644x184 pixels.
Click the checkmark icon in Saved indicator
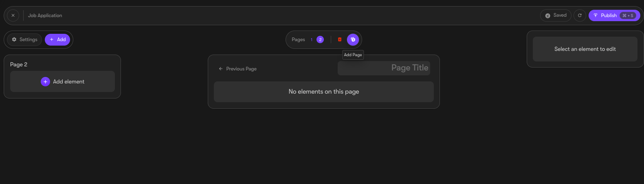point(548,15)
